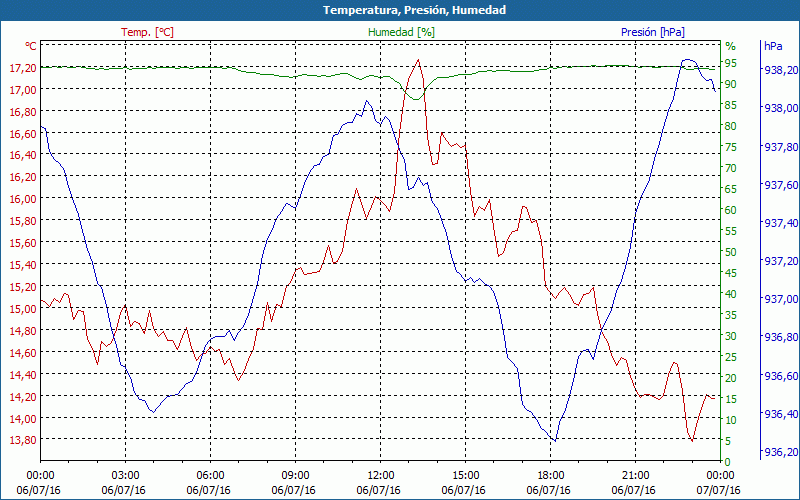Click temperature axis value 17,00
The image size is (800, 500).
tap(23, 90)
